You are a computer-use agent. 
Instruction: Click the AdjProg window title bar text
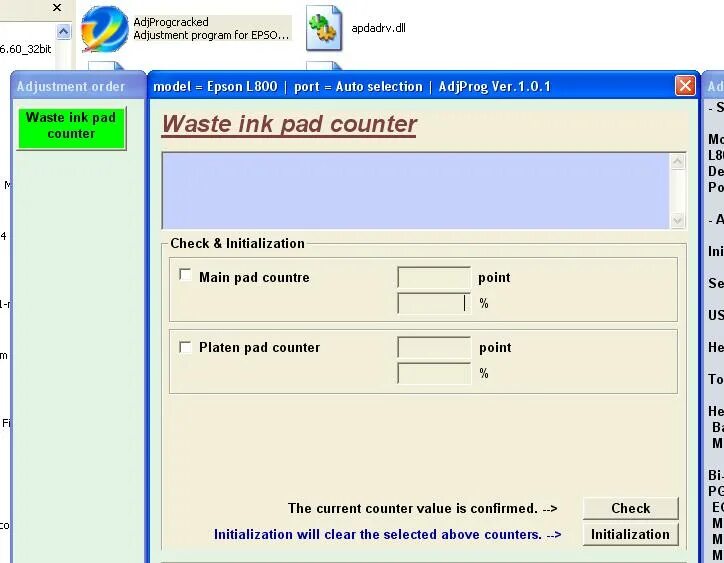(352, 86)
